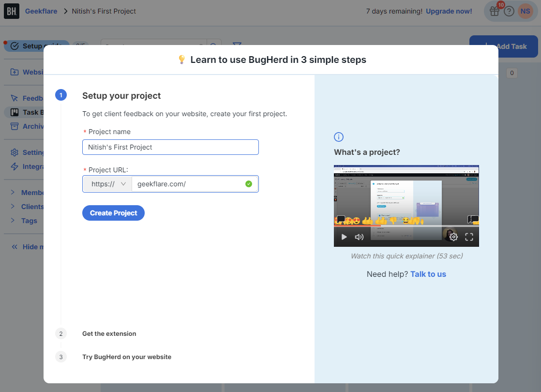Open the NS user avatar menu
Viewport: 541px width, 392px height.
click(x=525, y=11)
